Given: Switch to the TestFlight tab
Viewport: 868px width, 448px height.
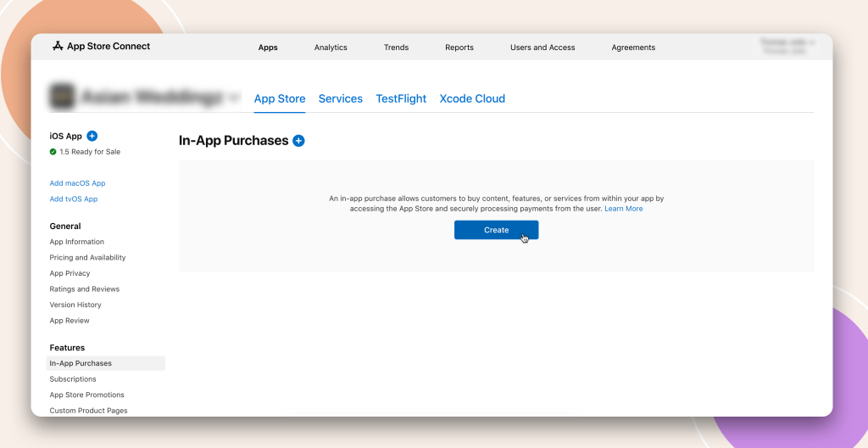Looking at the screenshot, I should 401,98.
